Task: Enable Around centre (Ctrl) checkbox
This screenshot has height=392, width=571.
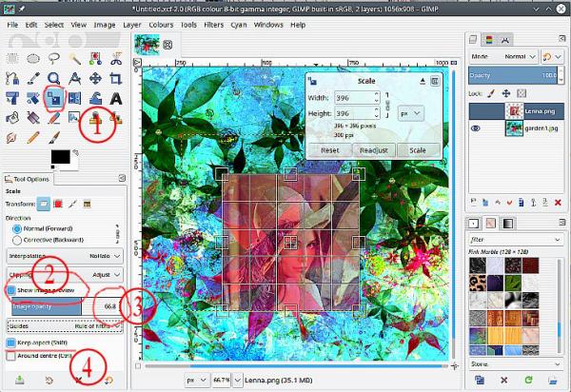Action: point(10,356)
